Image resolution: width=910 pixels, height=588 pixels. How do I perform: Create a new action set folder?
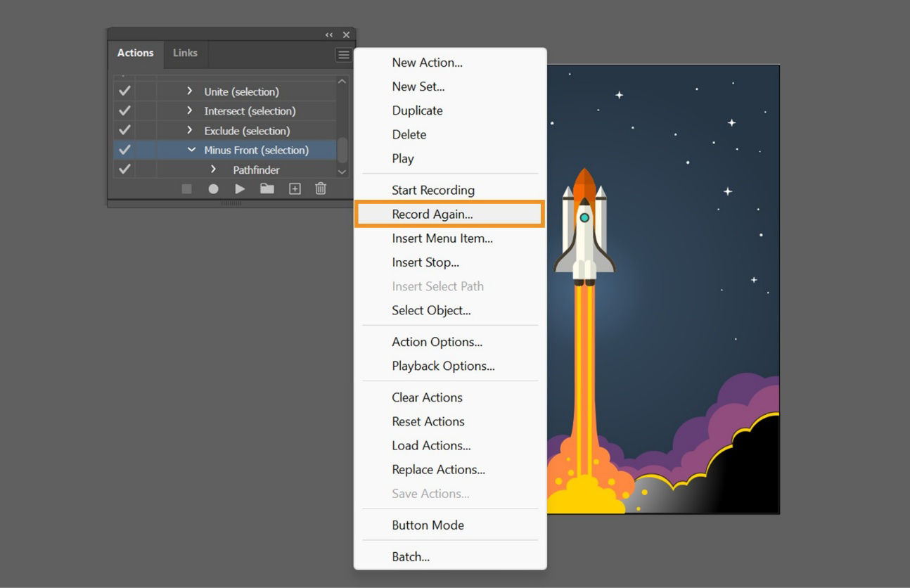coord(267,188)
